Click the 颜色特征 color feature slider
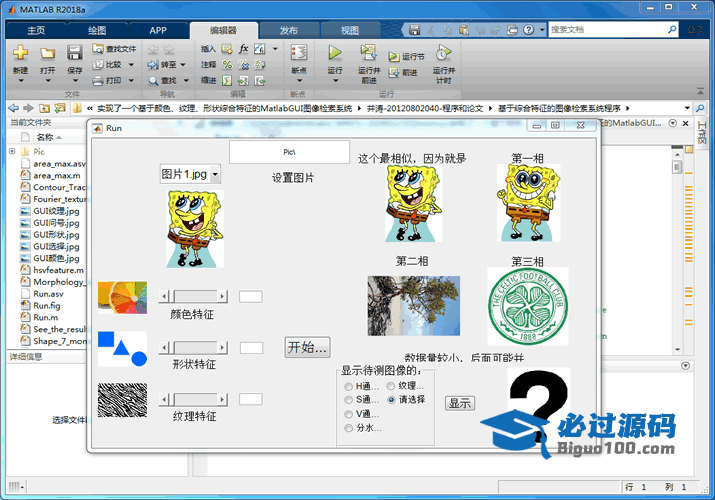The width and height of the screenshot is (715, 500). coord(195,296)
